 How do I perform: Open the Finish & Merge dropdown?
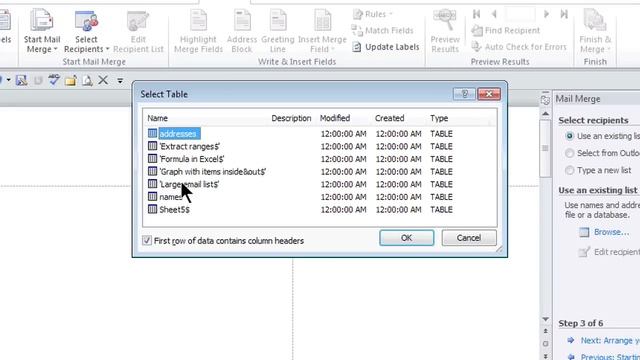pyautogui.click(x=595, y=31)
